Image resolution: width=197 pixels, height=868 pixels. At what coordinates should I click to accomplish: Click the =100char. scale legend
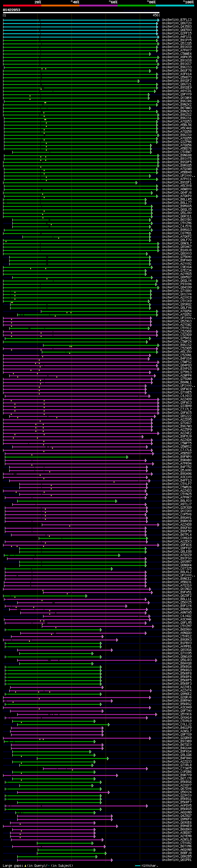click(147, 865)
